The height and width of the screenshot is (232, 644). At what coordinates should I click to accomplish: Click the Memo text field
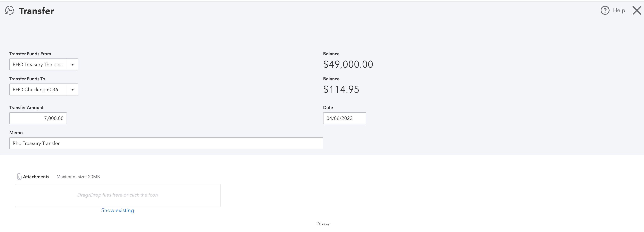166,143
